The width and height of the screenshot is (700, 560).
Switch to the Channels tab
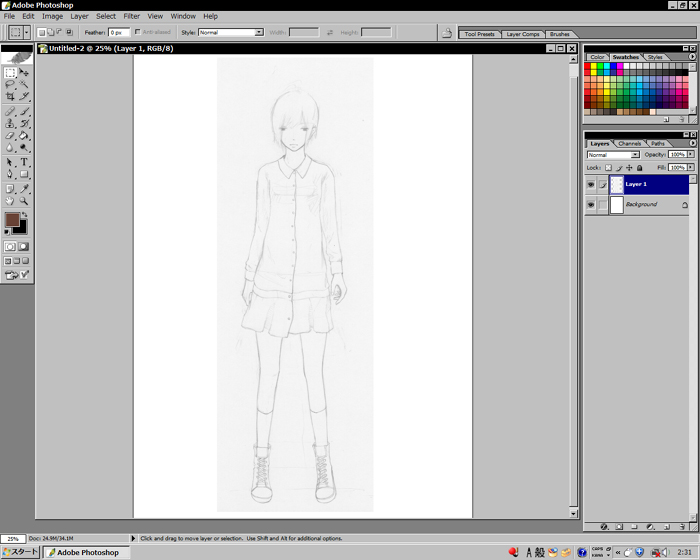(x=629, y=143)
